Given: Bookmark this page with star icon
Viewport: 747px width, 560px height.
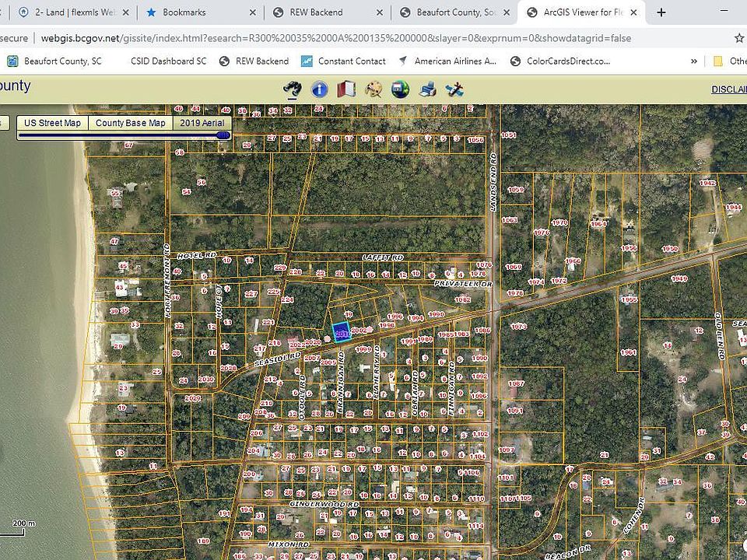Looking at the screenshot, I should (x=738, y=38).
